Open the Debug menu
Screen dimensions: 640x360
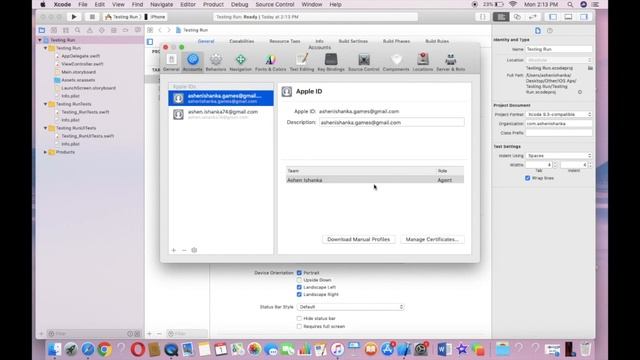point(239,4)
